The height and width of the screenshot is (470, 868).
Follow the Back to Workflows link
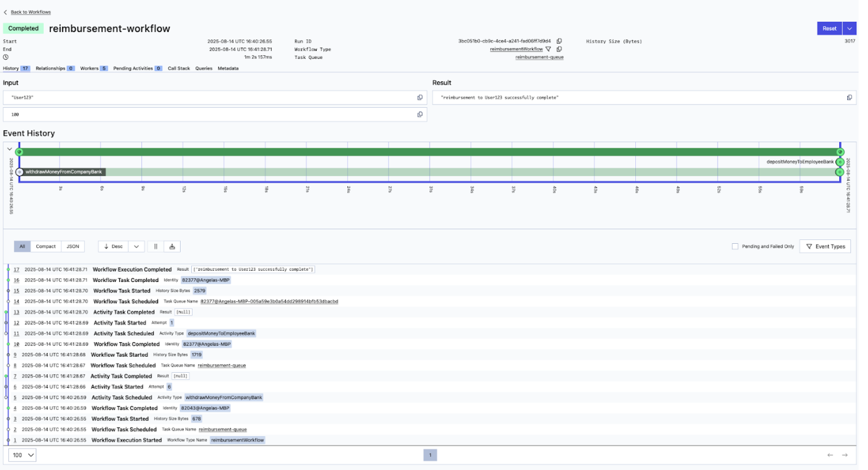pyautogui.click(x=31, y=11)
